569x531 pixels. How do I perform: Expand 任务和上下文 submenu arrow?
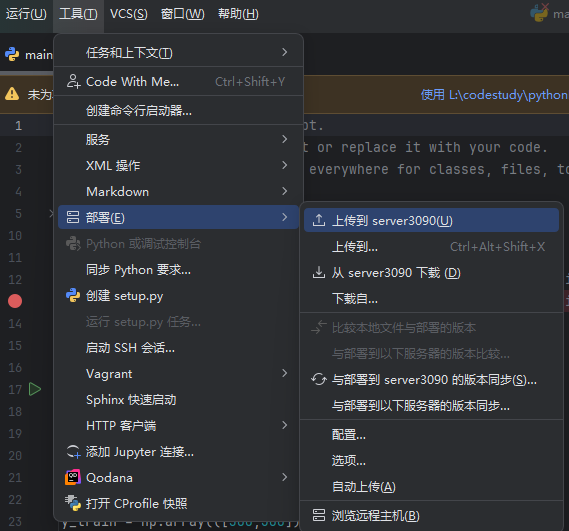[x=285, y=52]
